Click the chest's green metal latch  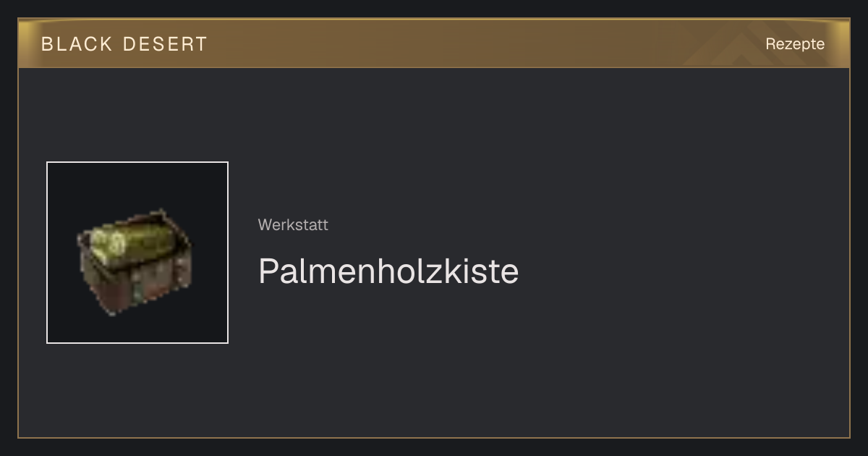click(x=138, y=290)
